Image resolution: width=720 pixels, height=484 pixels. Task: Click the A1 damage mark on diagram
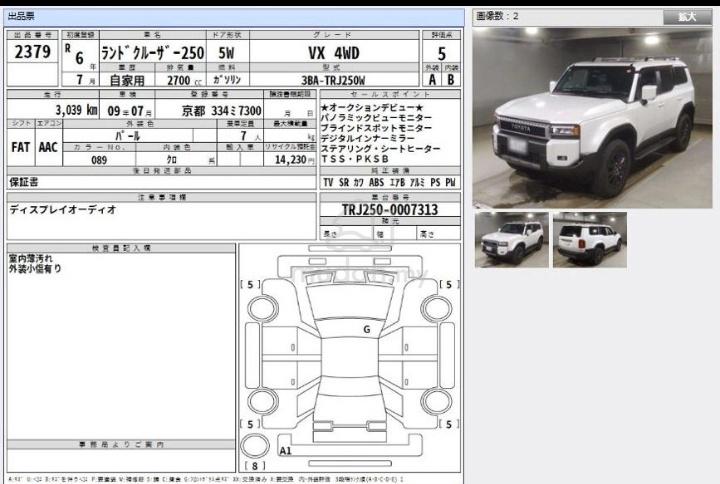tap(285, 451)
